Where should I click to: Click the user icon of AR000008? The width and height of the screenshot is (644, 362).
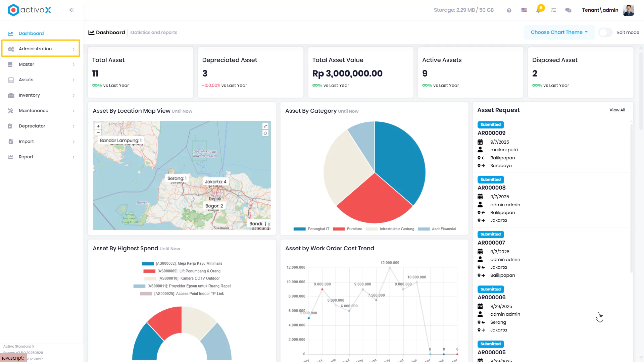coord(480,205)
